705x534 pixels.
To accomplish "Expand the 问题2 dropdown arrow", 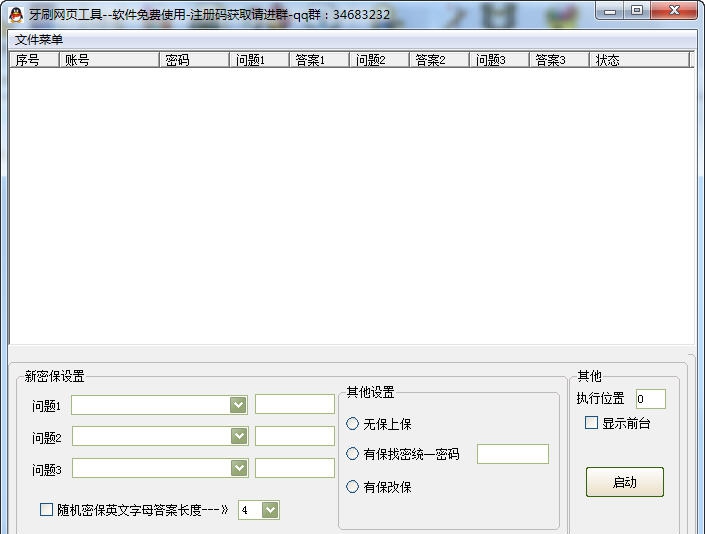I will [239, 436].
